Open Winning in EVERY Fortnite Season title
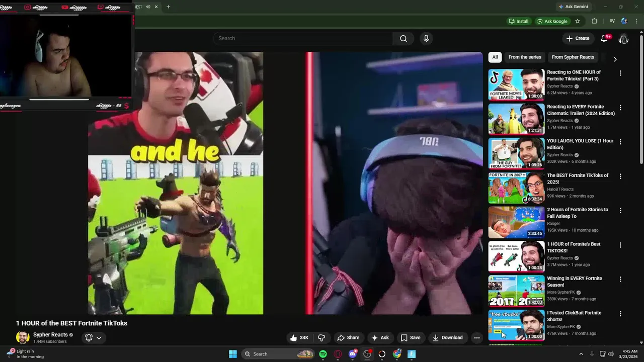The height and width of the screenshot is (362, 644). pyautogui.click(x=575, y=282)
